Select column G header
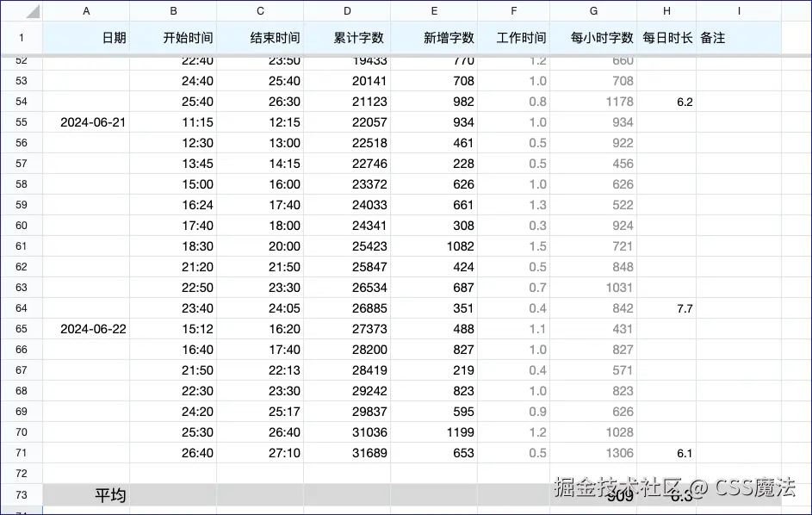812x515 pixels. (x=593, y=11)
